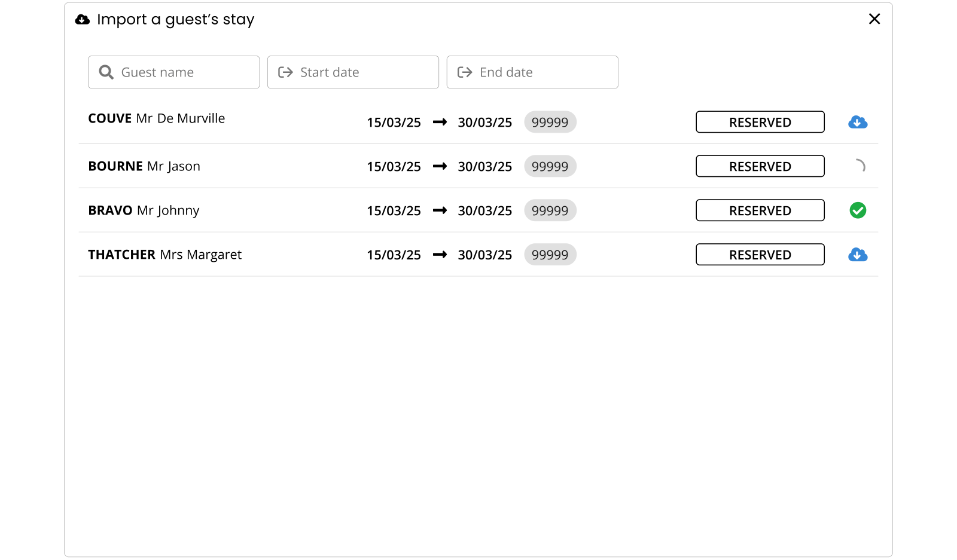Select guest THATCHER Mrs Margaret

pyautogui.click(x=165, y=255)
